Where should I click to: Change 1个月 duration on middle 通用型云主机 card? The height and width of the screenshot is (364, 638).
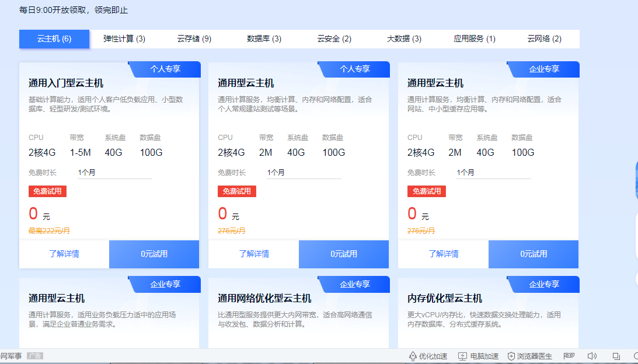coord(304,171)
